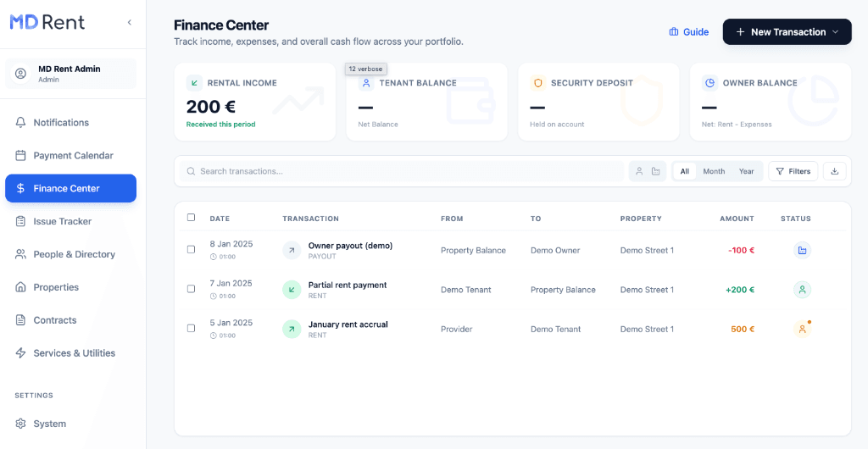This screenshot has width=868, height=449.
Task: Click the -100 € amount
Action: click(741, 250)
